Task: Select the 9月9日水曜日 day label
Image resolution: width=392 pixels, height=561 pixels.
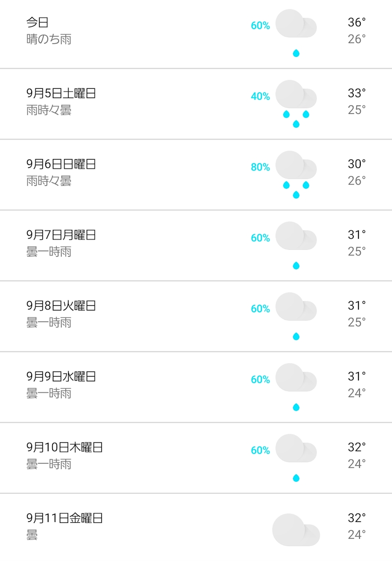Action: pyautogui.click(x=61, y=377)
